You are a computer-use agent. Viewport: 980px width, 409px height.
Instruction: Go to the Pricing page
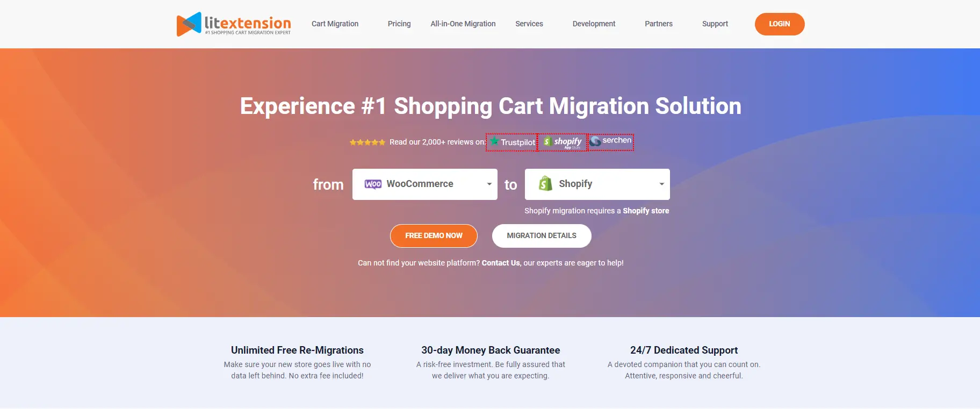tap(399, 24)
